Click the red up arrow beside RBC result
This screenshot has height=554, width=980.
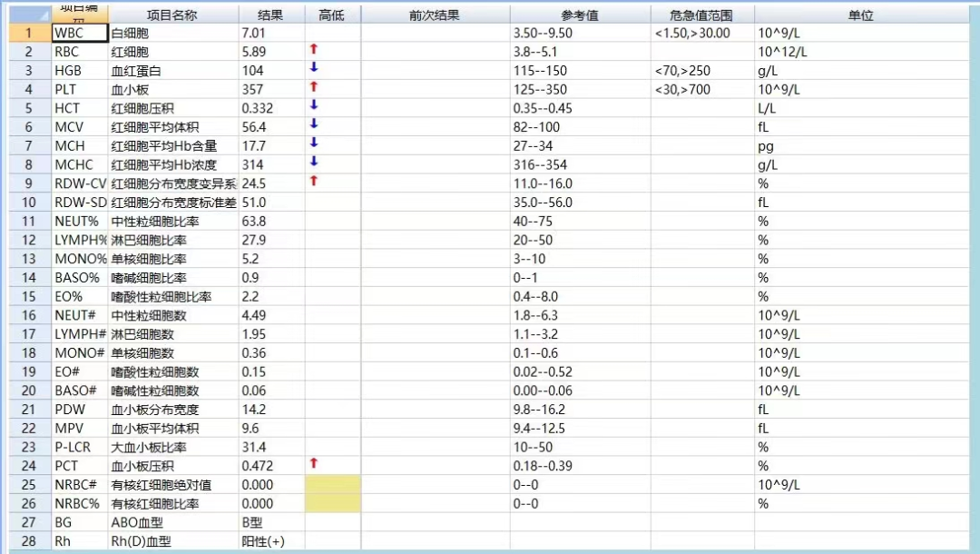pyautogui.click(x=313, y=52)
